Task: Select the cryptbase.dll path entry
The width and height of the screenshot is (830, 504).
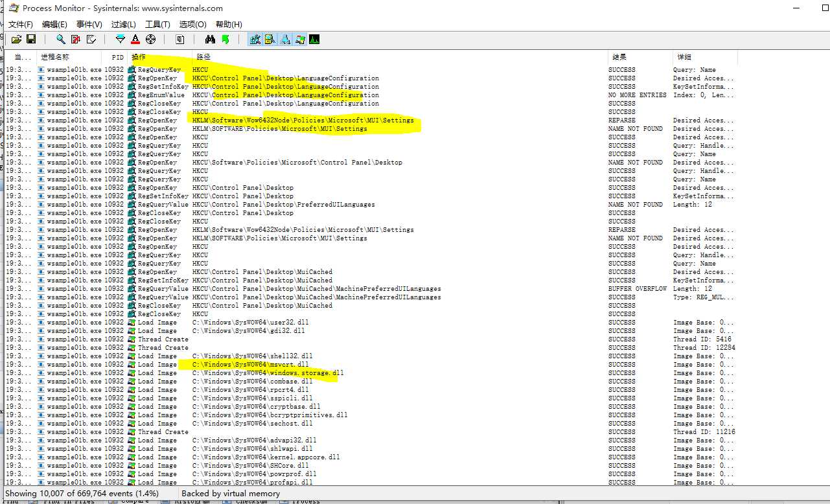Action: pos(256,406)
